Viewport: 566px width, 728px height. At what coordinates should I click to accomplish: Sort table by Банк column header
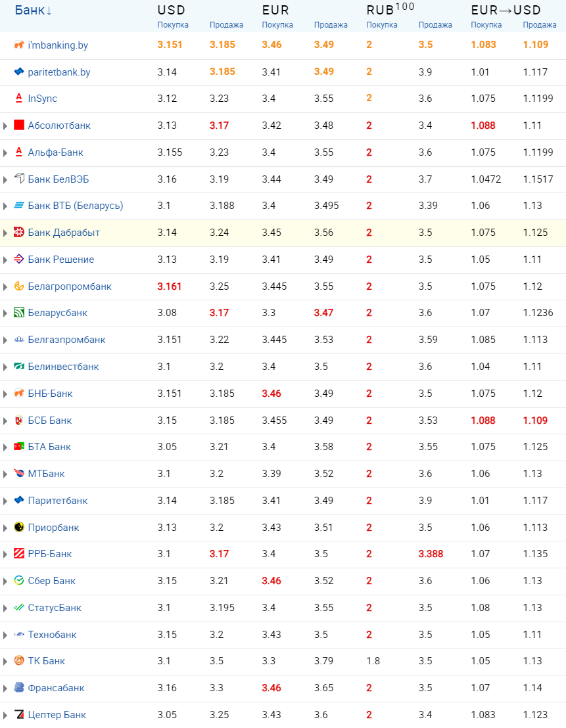click(x=33, y=11)
